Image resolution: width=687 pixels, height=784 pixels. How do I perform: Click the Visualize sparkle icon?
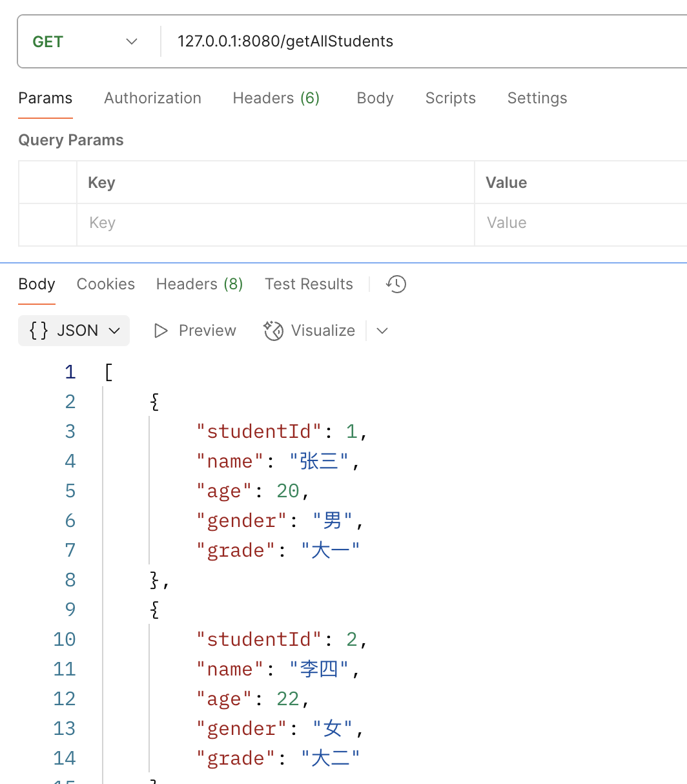pyautogui.click(x=274, y=331)
